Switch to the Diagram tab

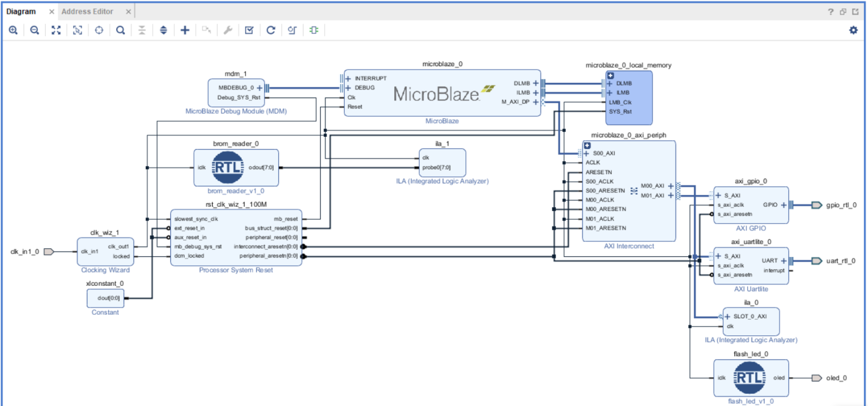[21, 12]
